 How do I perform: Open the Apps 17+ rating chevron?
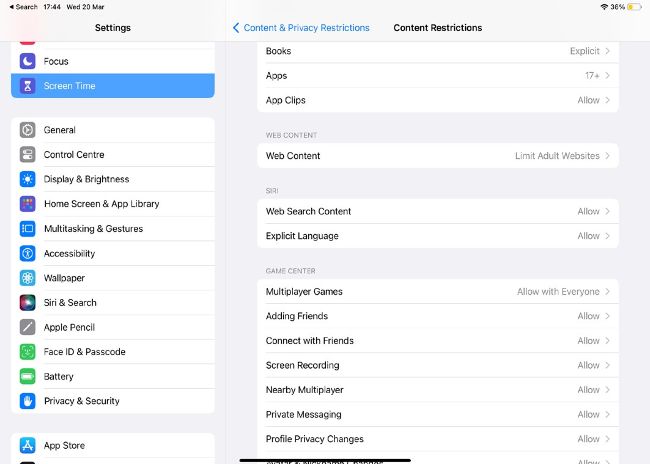[x=607, y=75]
